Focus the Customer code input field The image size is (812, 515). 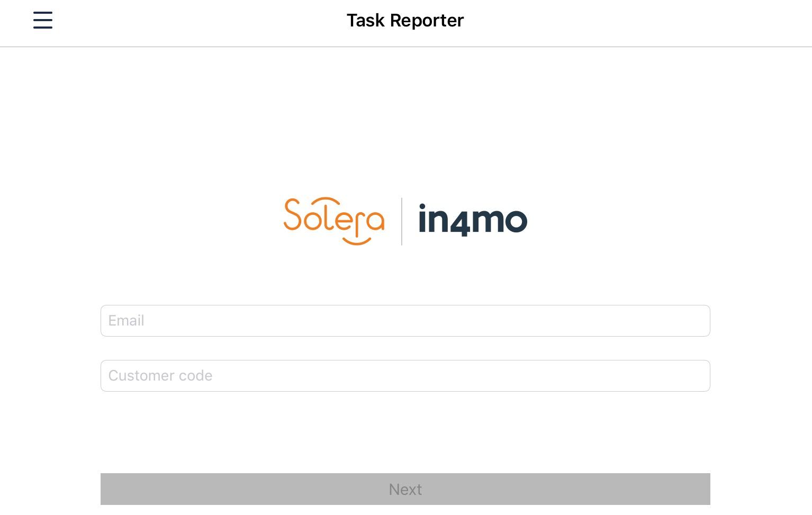tap(405, 376)
